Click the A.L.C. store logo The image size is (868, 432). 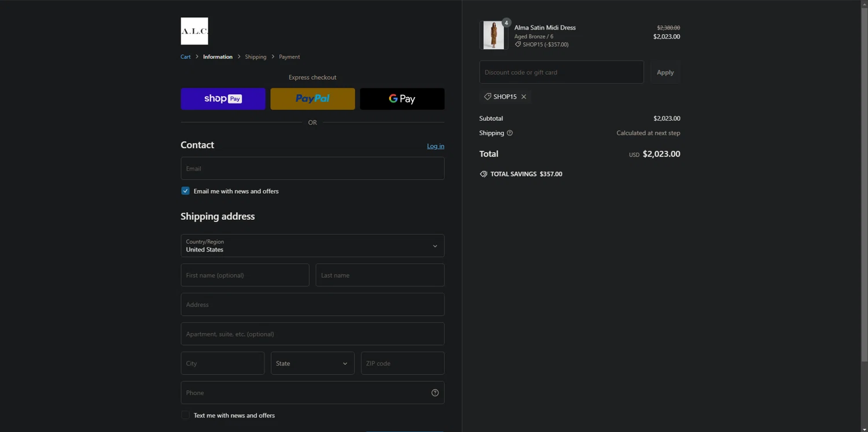(x=194, y=31)
